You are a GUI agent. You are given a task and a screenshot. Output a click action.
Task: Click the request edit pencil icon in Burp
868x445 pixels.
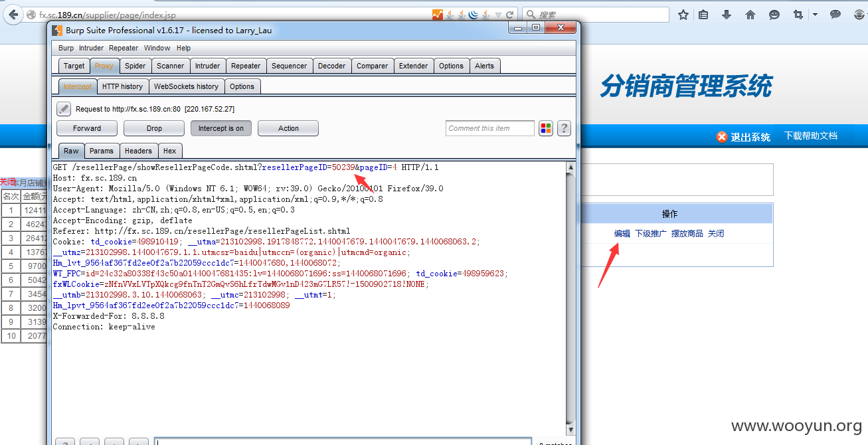[x=63, y=109]
